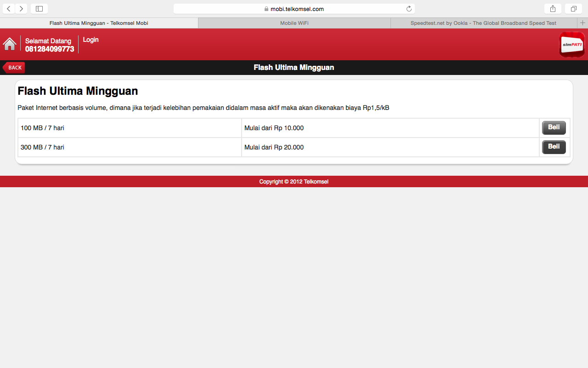Click Beli for 300 MB / 7 hari

tap(554, 147)
